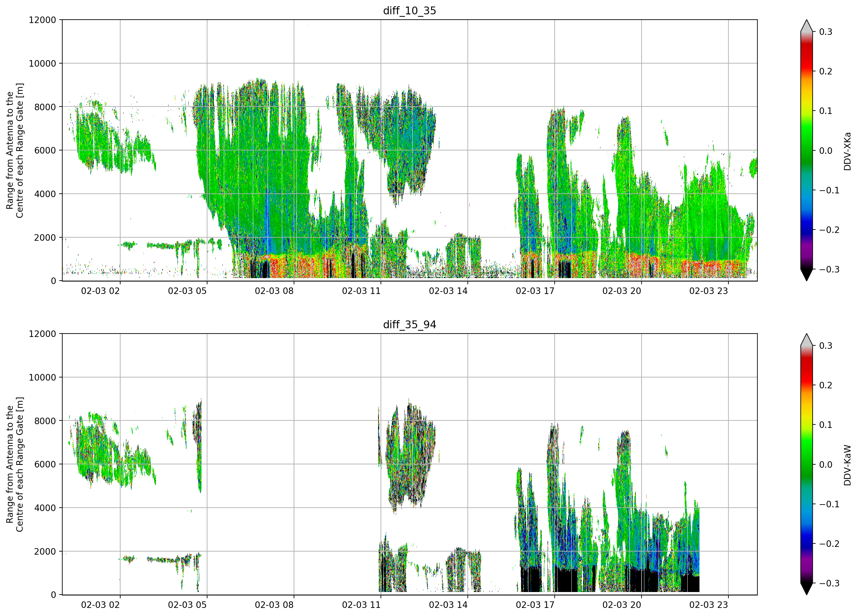
Task: Click the 0.3 tick on DDV-XKa colorbar
Action: pos(826,32)
